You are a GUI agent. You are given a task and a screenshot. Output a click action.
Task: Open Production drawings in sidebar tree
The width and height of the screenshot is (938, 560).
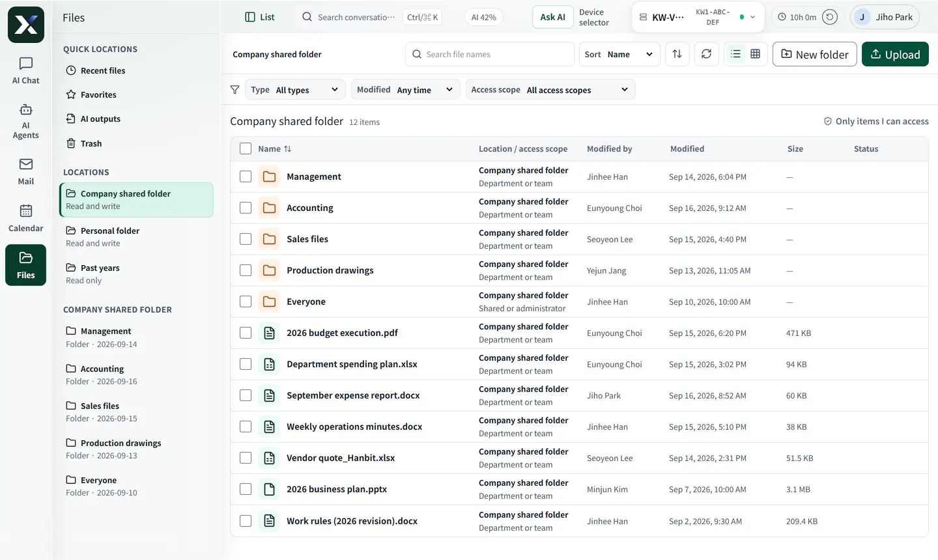coord(137,449)
